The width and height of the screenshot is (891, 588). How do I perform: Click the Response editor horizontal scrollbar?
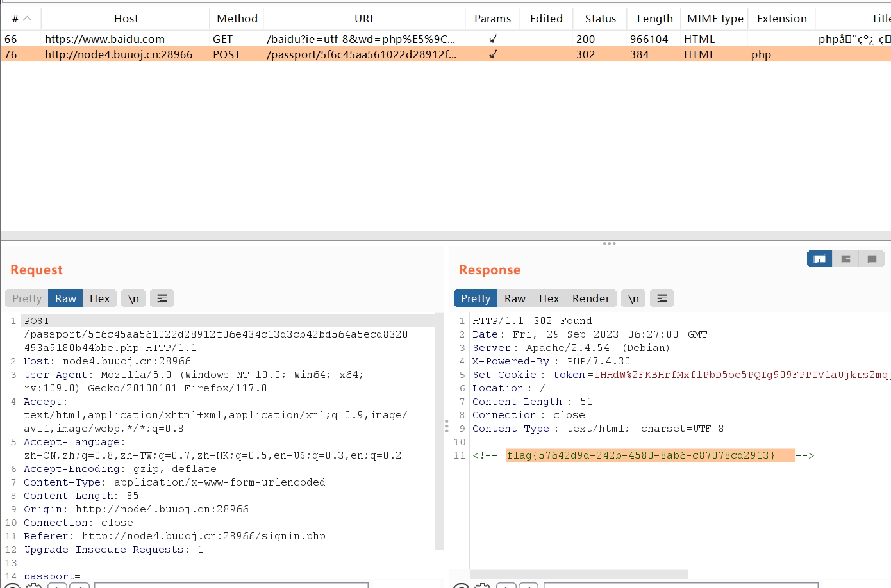click(579, 575)
